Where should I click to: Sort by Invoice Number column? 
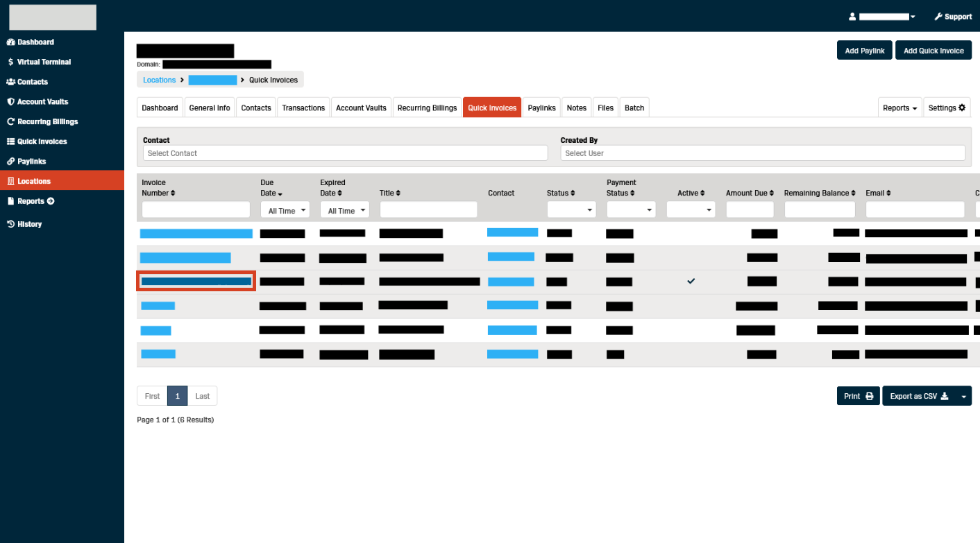(x=158, y=188)
